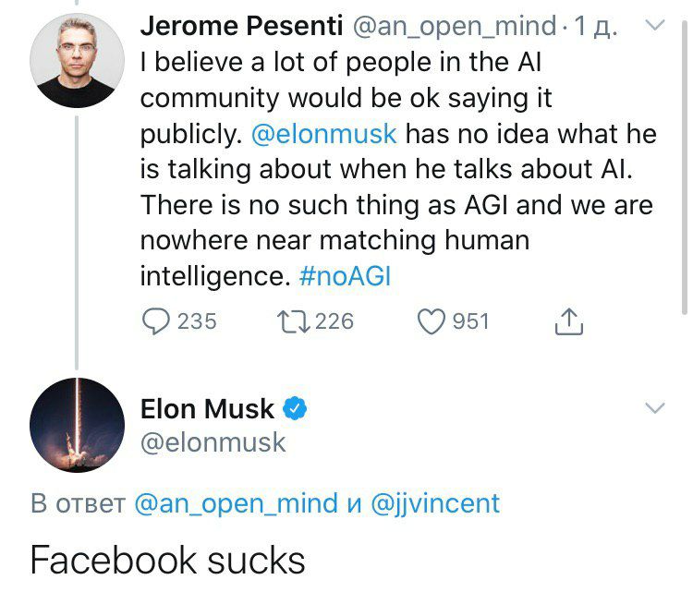The height and width of the screenshot is (616, 693).
Task: Click the vertical scrollbar on the right edge
Action: (x=684, y=168)
